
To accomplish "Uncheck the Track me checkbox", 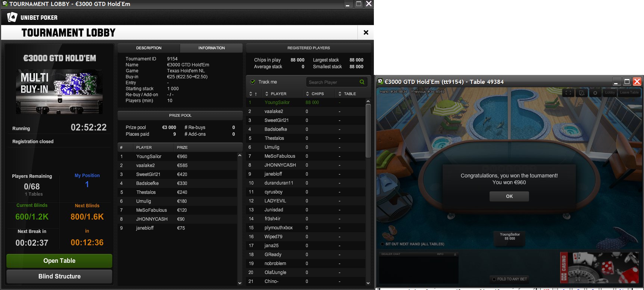I will (x=253, y=82).
